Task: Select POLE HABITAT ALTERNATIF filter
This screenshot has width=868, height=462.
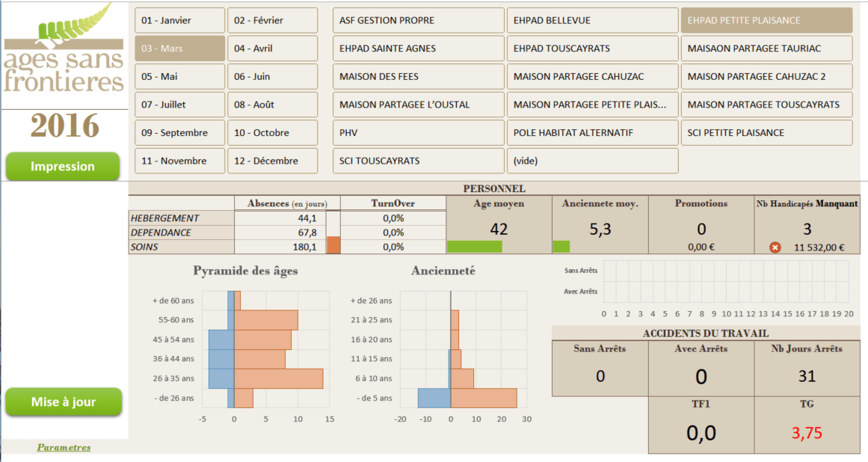Action: tap(592, 133)
